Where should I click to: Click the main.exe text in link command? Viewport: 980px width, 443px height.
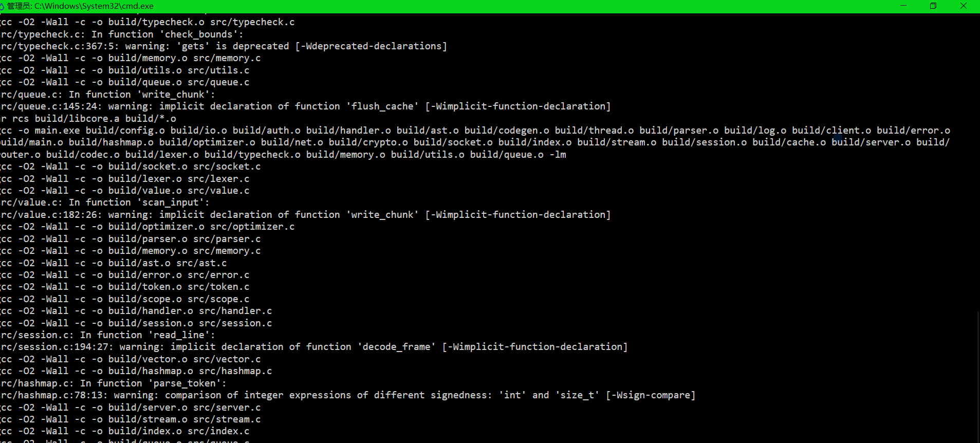57,131
